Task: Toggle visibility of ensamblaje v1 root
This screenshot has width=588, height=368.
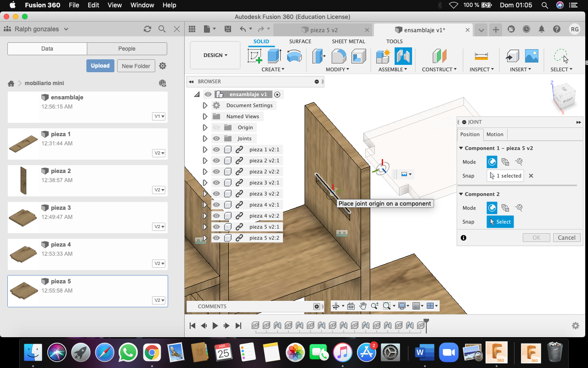Action: [208, 94]
